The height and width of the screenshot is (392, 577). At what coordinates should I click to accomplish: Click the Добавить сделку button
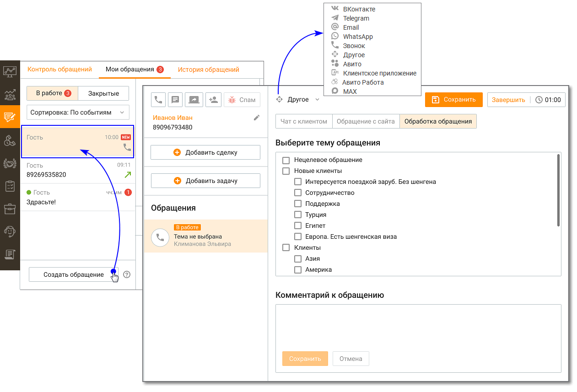[205, 152]
